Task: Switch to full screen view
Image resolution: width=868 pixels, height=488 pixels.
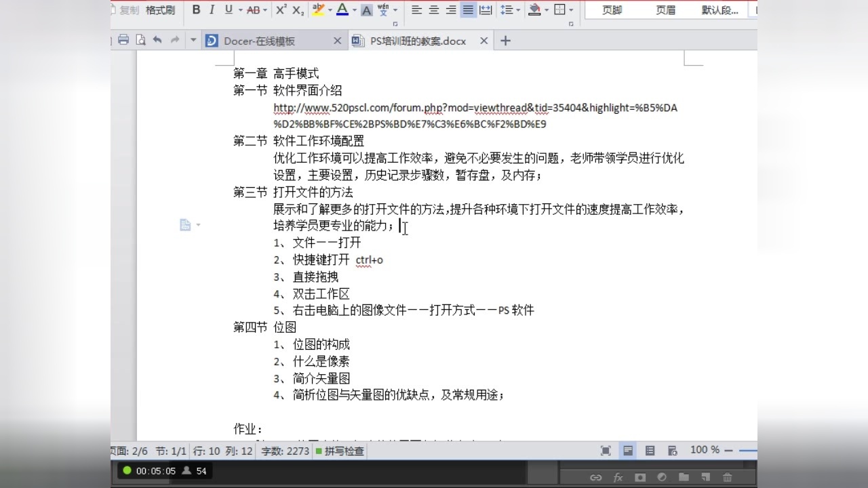Action: point(606,450)
